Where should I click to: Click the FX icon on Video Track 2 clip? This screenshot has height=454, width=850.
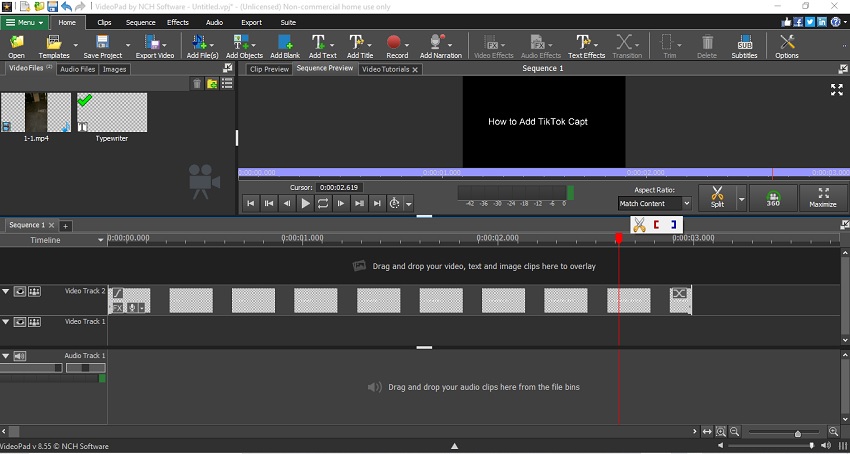click(118, 308)
